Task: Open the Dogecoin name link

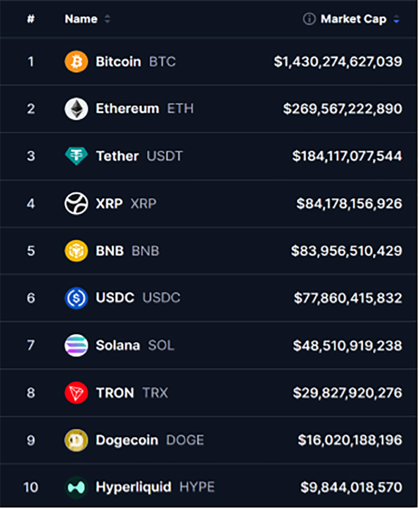Action: (x=127, y=440)
